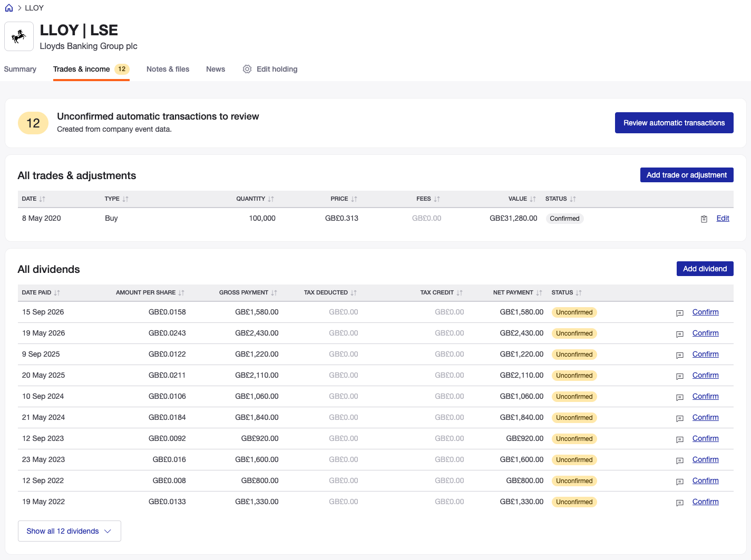Open comment icon for 21 May 2024 dividend

(680, 418)
